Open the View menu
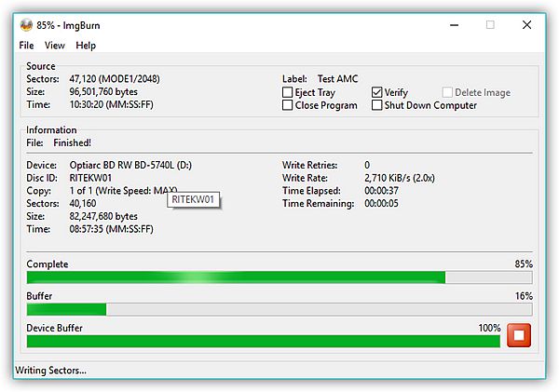Viewport: 559px width, 392px height. pos(55,45)
